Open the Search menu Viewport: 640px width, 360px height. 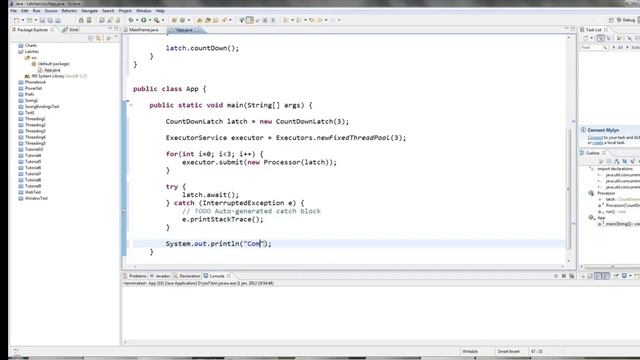pos(108,11)
